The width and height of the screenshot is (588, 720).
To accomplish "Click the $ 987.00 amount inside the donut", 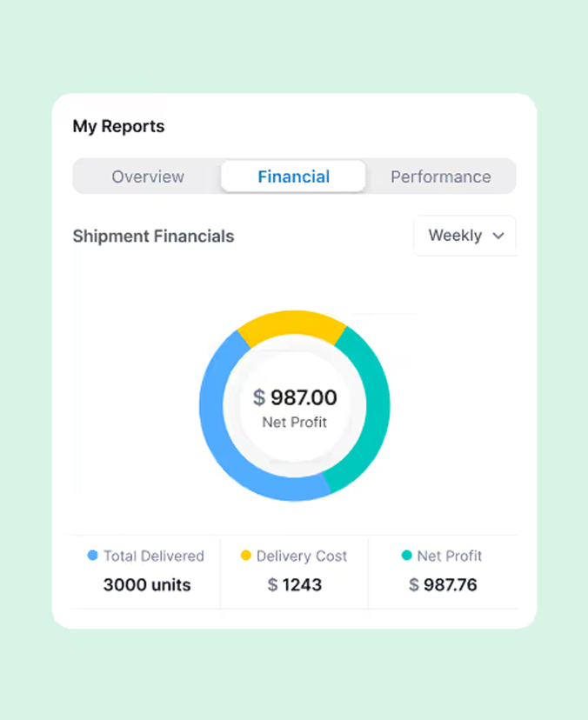I will tap(295, 398).
